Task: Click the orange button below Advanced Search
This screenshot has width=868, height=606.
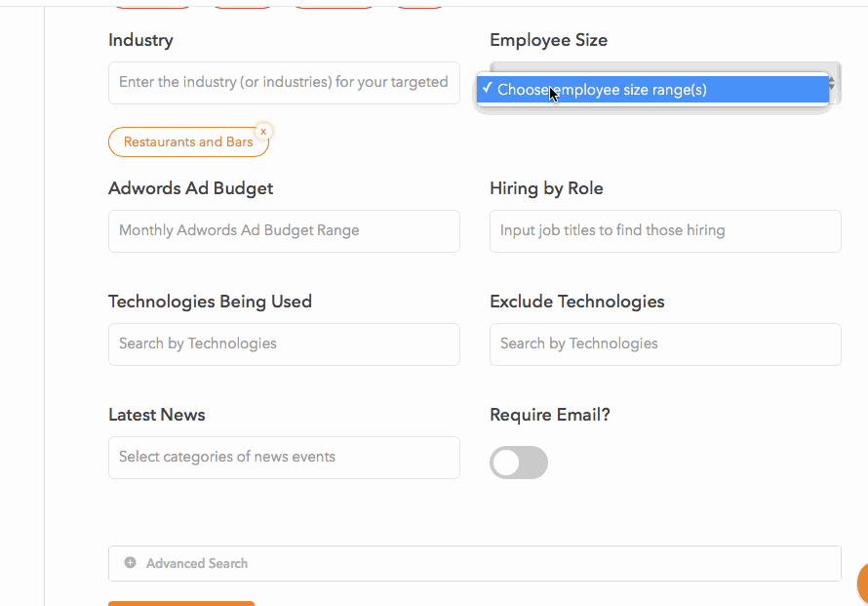Action: point(181,604)
